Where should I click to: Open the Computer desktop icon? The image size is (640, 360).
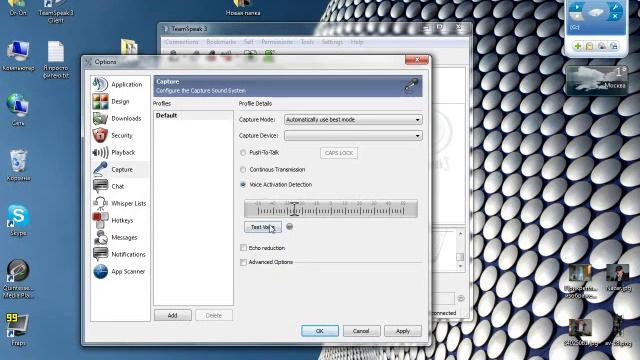(x=18, y=56)
